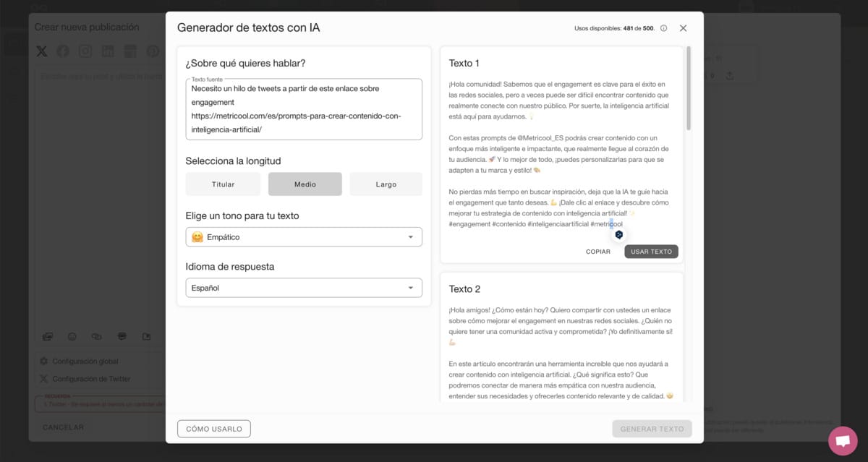Open the pink chat support bubble
Image resolution: width=868 pixels, height=462 pixels.
pos(843,440)
